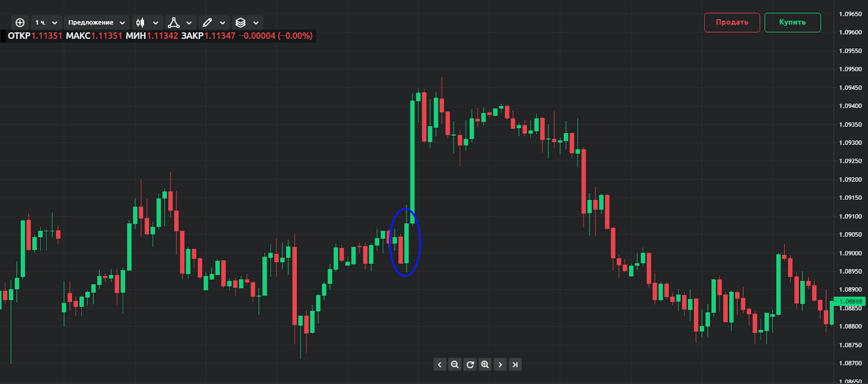Select the candlestick chart type icon

pos(141,22)
